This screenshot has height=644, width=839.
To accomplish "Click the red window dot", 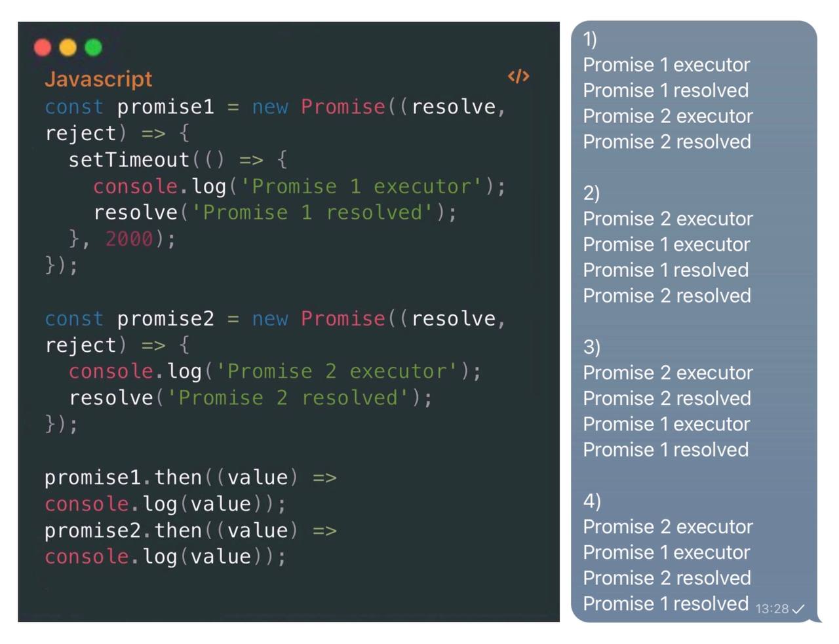I will (x=43, y=47).
